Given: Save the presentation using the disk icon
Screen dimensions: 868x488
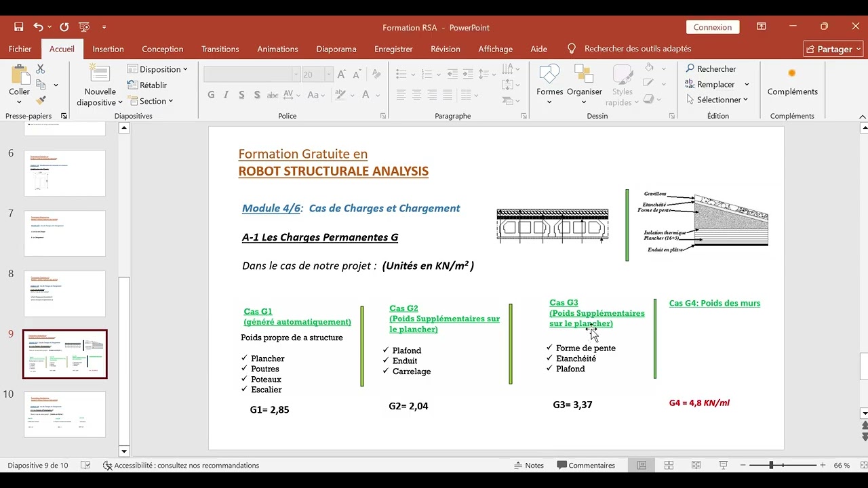Looking at the screenshot, I should 19,27.
